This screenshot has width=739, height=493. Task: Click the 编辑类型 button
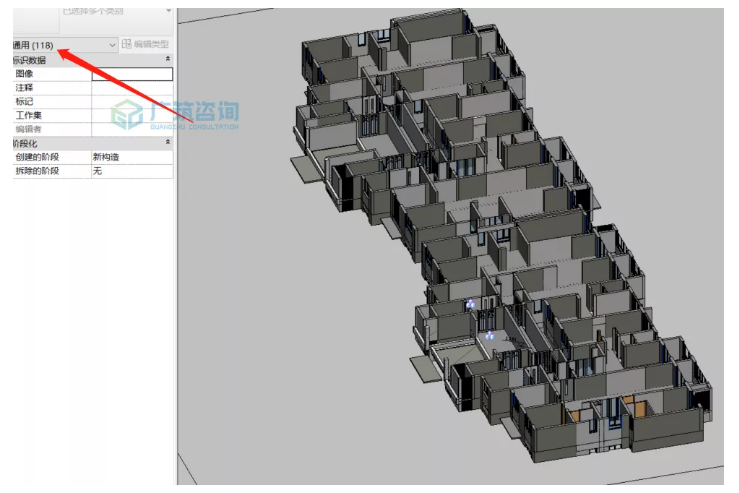[x=146, y=44]
